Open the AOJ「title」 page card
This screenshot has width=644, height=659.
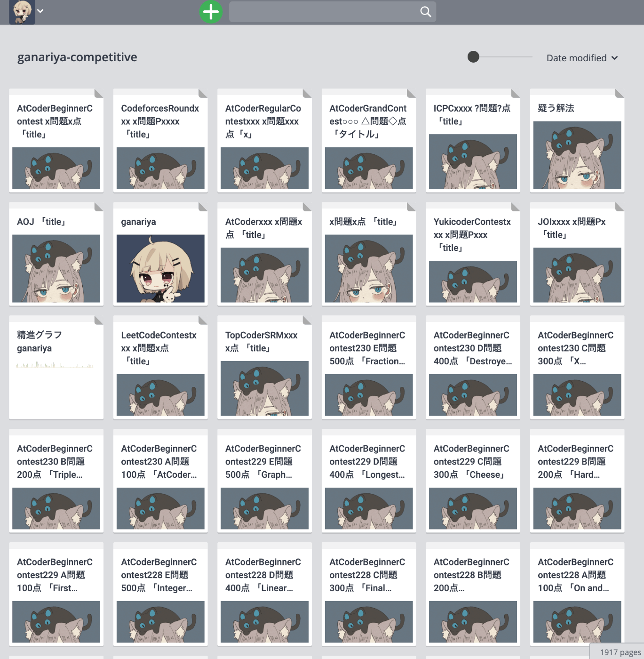point(56,254)
